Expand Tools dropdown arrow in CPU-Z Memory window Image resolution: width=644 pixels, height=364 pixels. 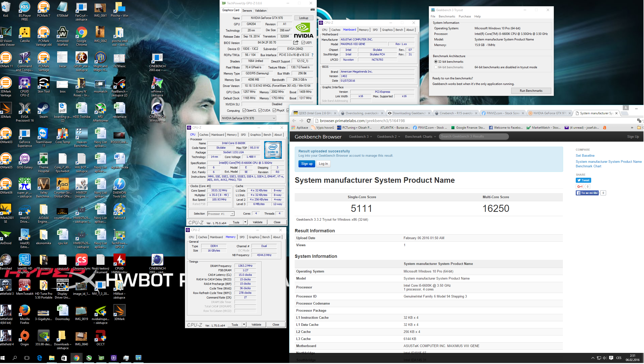(x=244, y=325)
